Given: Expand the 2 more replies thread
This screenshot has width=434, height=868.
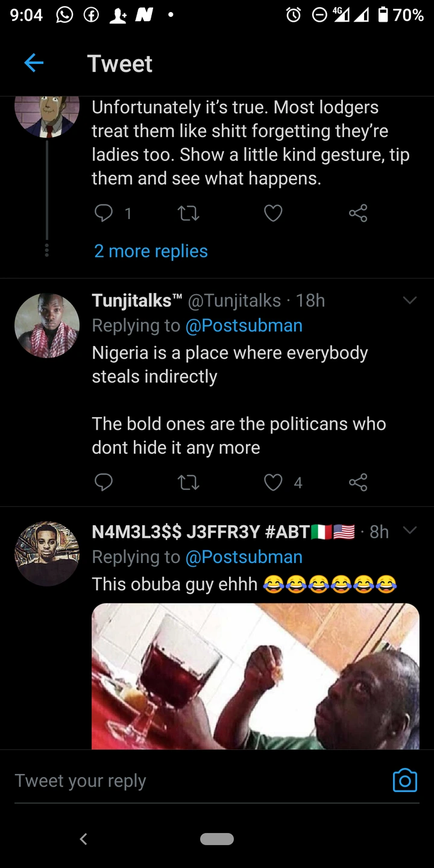Looking at the screenshot, I should (151, 251).
